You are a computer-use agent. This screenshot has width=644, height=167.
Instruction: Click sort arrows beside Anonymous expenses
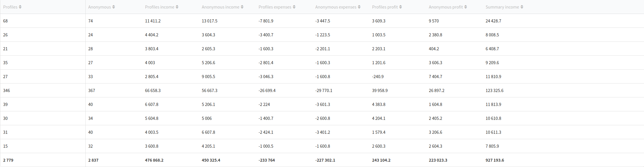(x=359, y=7)
